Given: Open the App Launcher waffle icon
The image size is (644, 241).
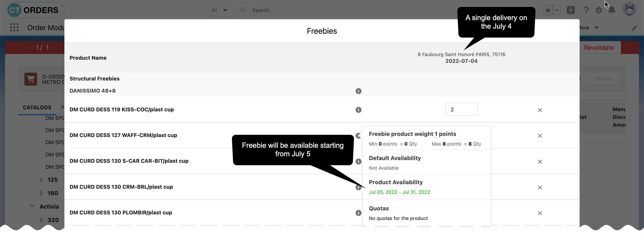Looking at the screenshot, I should point(14,27).
